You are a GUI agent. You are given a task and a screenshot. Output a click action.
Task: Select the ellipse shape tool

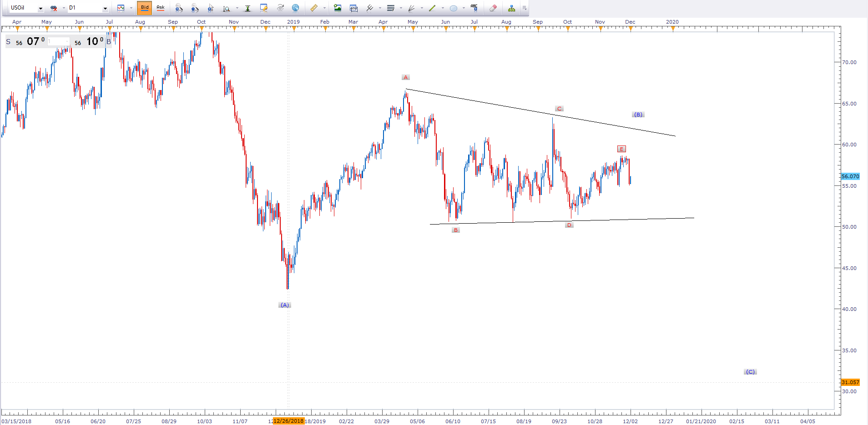coord(454,8)
